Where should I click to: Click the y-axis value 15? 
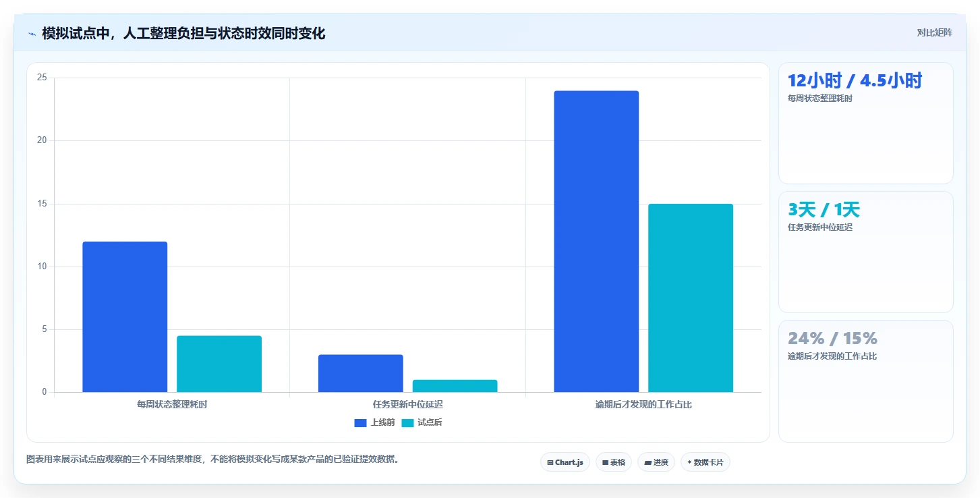tap(42, 204)
